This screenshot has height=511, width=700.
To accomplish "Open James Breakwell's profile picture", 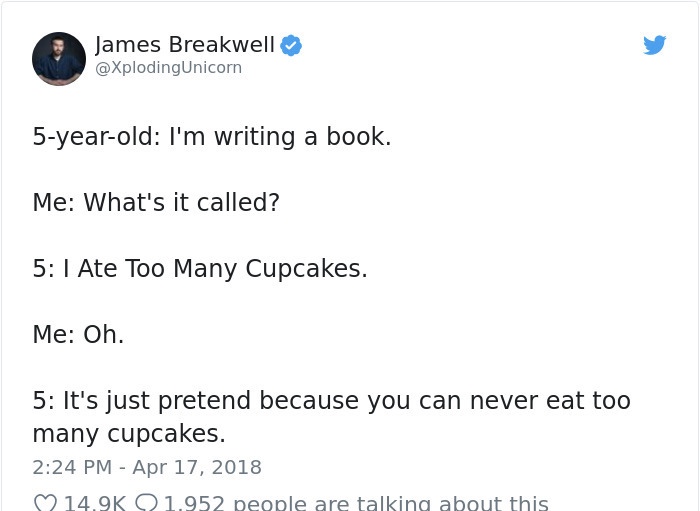I will pyautogui.click(x=59, y=59).
